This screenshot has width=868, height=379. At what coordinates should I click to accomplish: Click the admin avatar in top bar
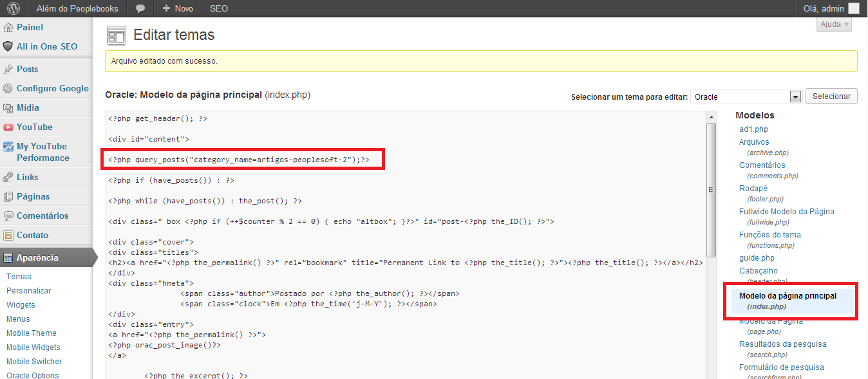coord(853,8)
